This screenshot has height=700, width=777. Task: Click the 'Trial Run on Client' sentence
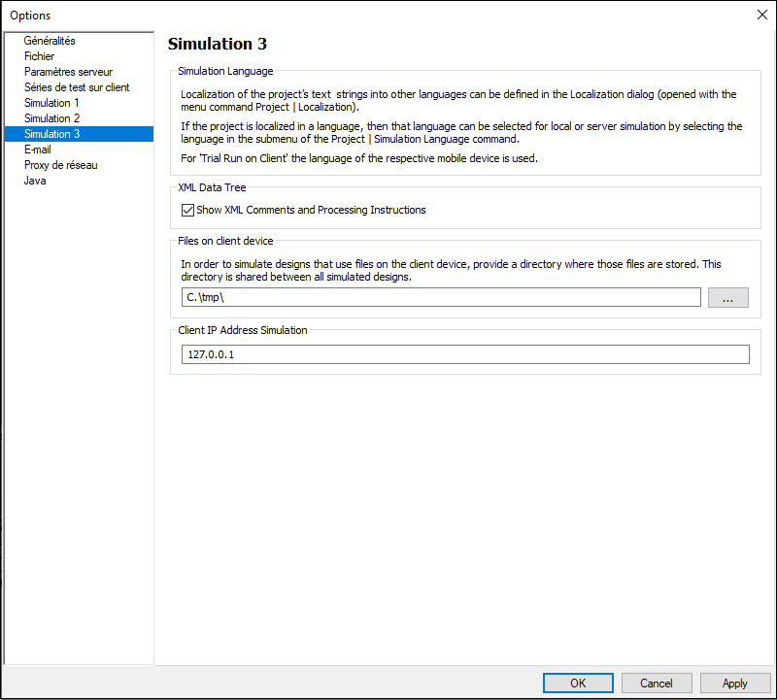(x=359, y=158)
